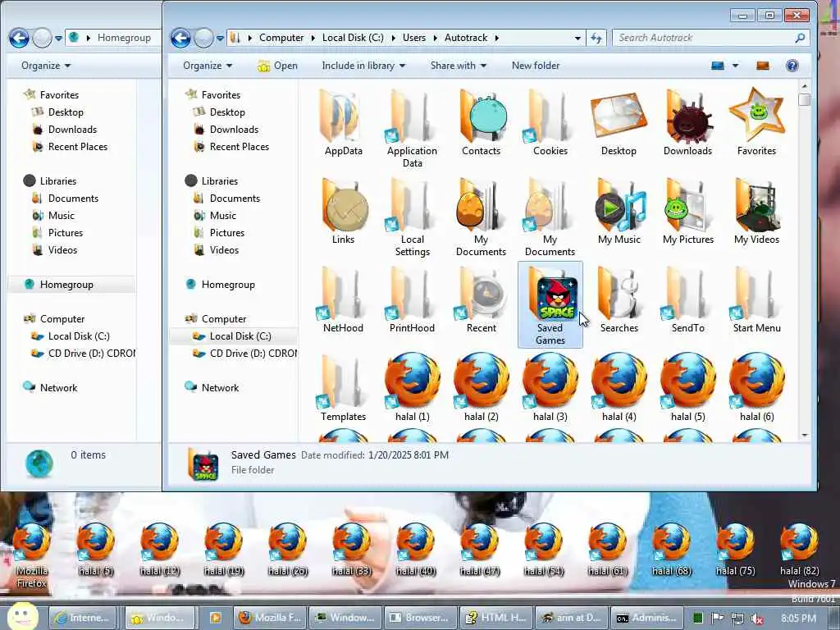
Task: Open the Favorites star folder
Action: point(756,123)
